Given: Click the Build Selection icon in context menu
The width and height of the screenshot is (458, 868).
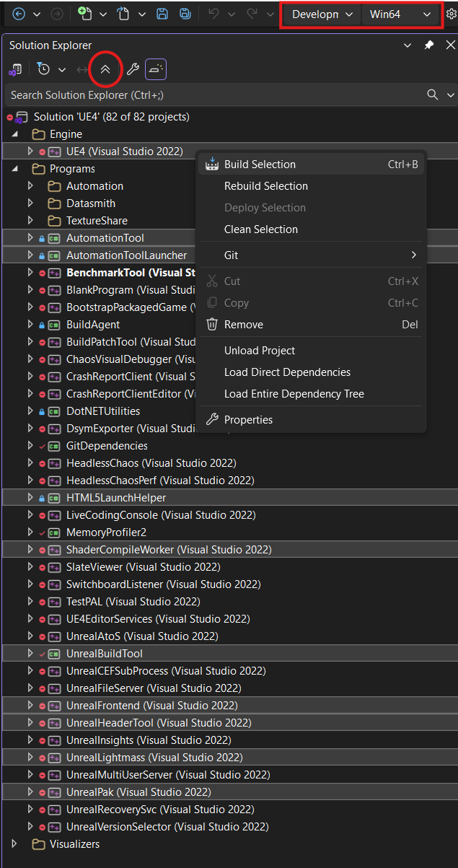Looking at the screenshot, I should point(212,165).
